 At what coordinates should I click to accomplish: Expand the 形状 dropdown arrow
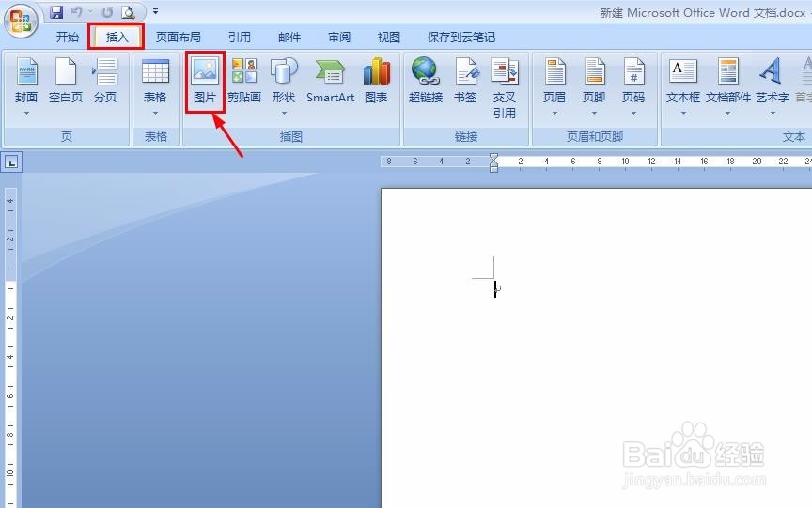point(284,113)
